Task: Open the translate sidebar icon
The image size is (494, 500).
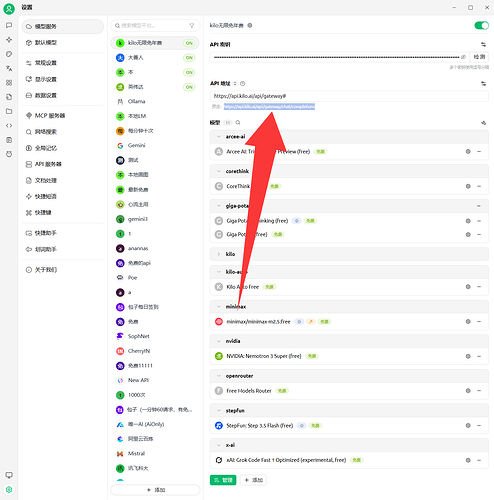Action: click(x=9, y=68)
